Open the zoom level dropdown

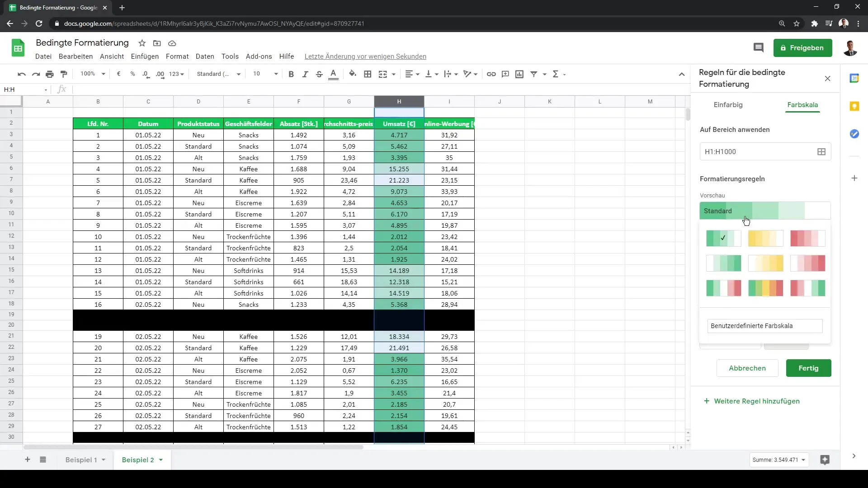tap(91, 74)
